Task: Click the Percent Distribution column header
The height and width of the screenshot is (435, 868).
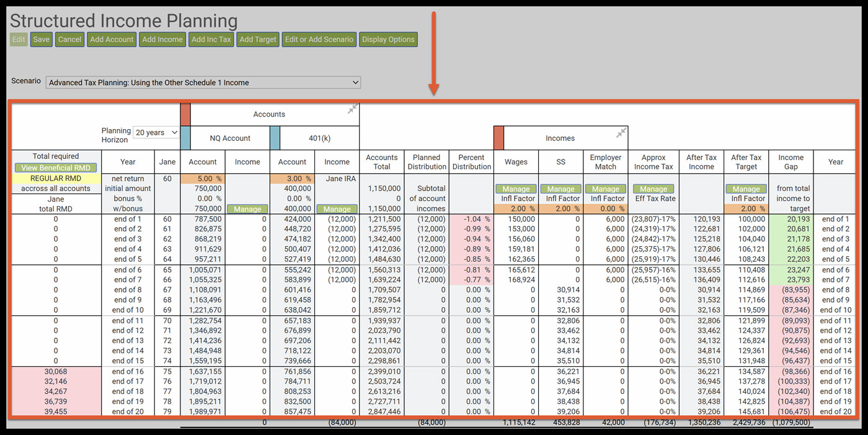Action: 471,161
